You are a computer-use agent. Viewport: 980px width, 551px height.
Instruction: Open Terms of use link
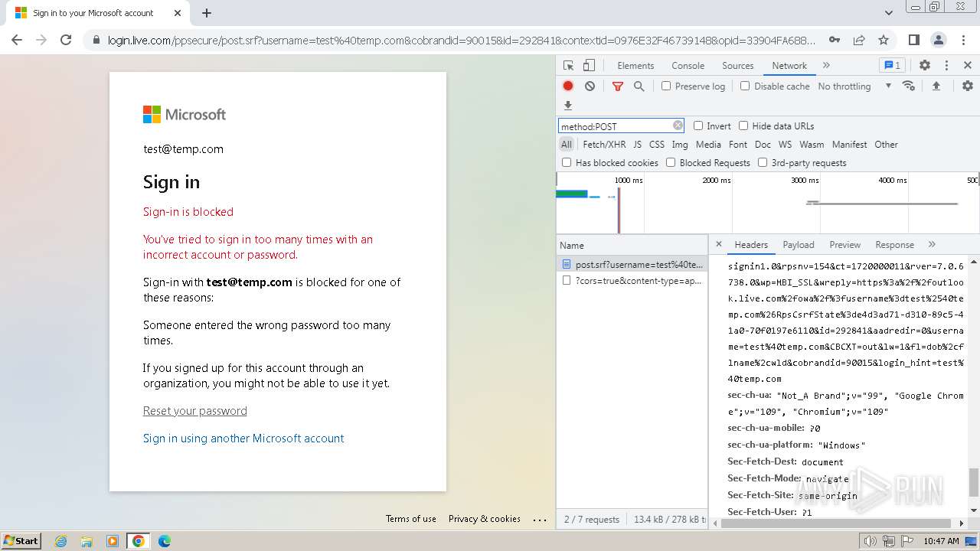(411, 519)
